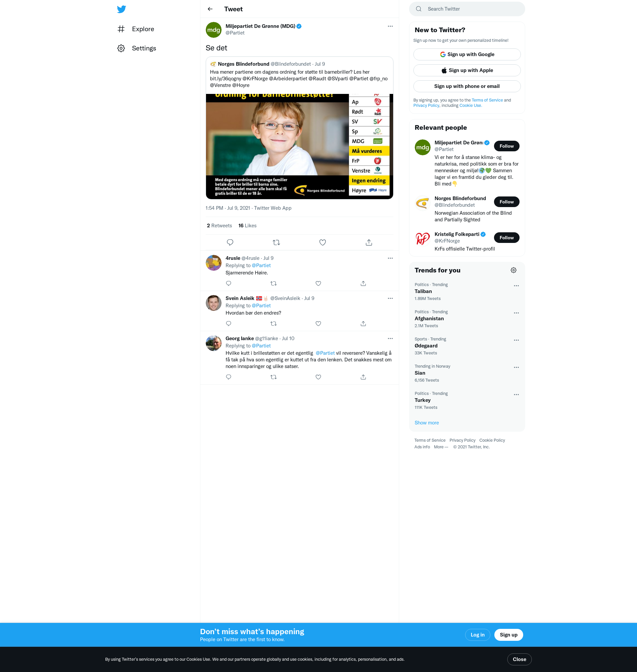Click MDG profile avatar on main tweet
Screen dimensions: 637x672
click(x=214, y=30)
